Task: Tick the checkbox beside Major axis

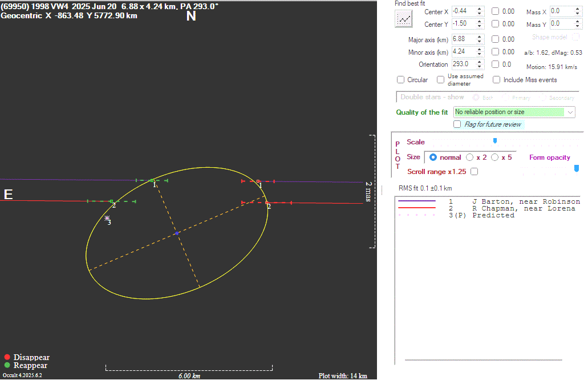Action: click(496, 39)
